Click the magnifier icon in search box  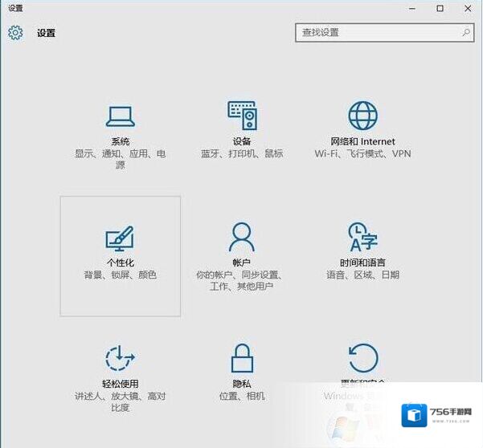pos(466,33)
